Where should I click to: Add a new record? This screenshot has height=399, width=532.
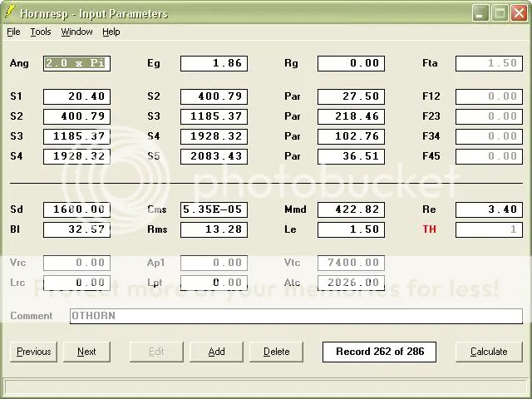216,352
